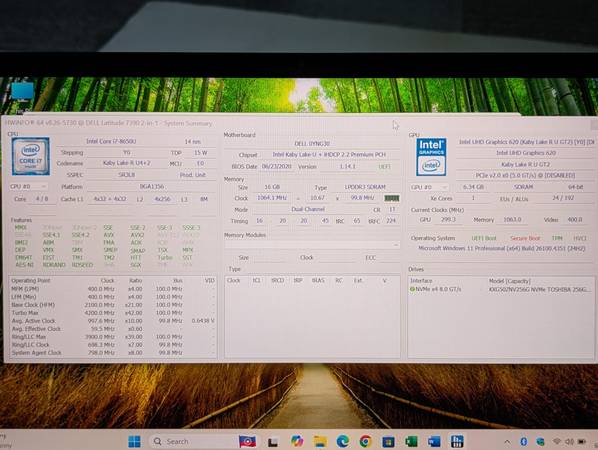Click the 'AES-NI' feature flag
Image resolution: width=598 pixels, height=450 pixels.
[x=24, y=265]
